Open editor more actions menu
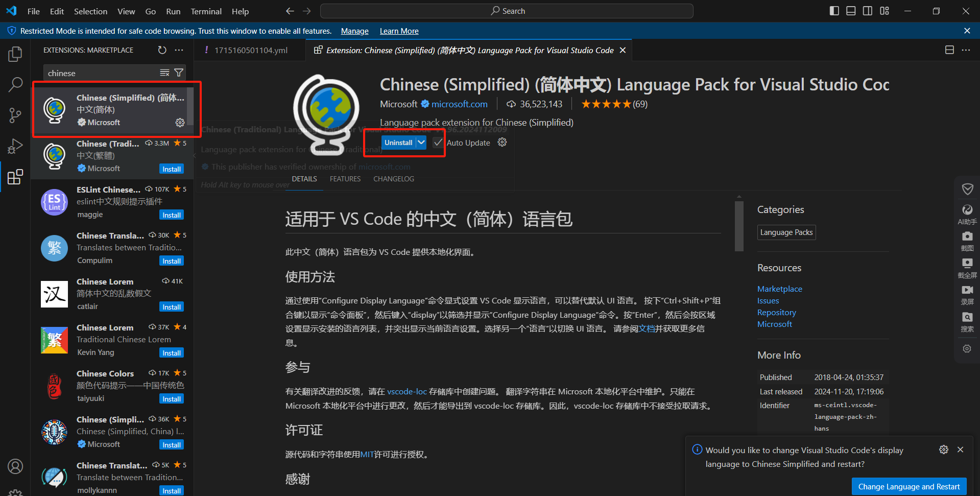 click(966, 50)
